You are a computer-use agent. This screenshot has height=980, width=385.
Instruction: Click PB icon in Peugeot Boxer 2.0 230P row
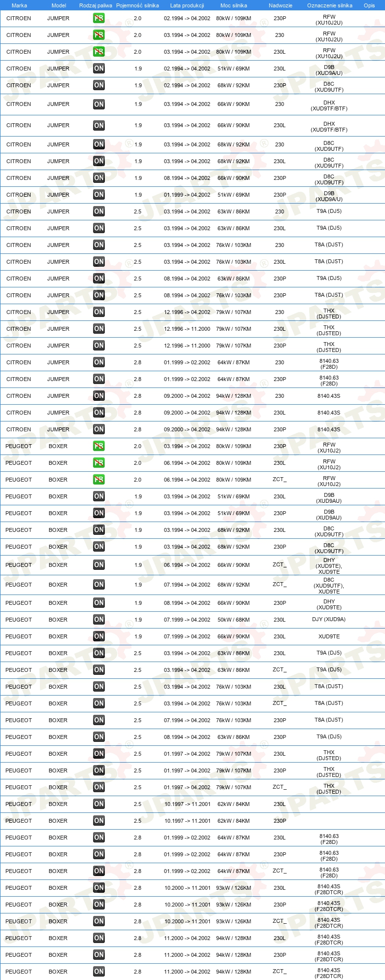99,446
